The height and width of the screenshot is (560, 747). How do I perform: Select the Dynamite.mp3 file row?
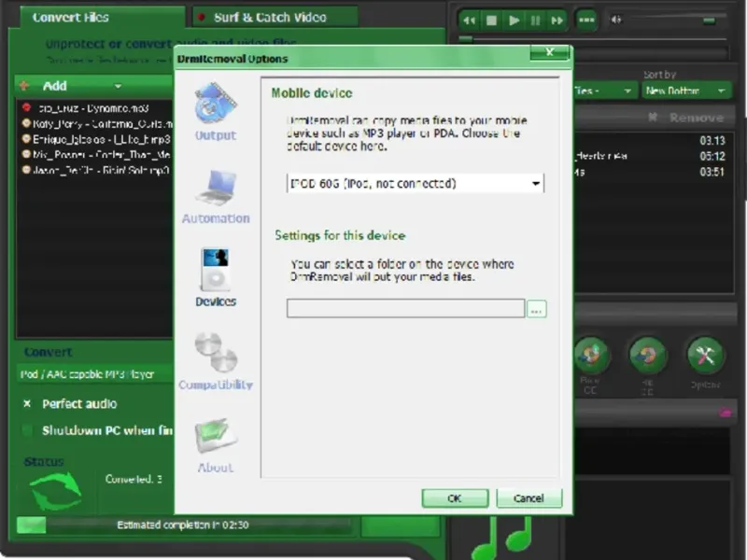pos(95,108)
